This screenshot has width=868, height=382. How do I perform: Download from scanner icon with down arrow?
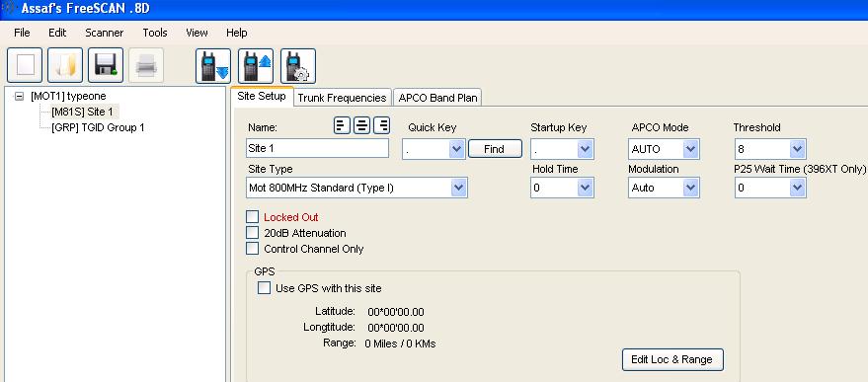pos(213,66)
